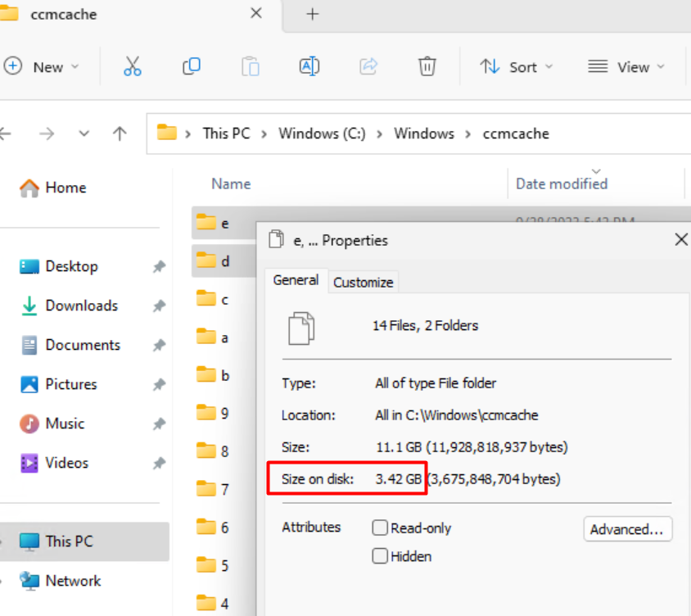Go back with the back arrow
This screenshot has height=616, width=691.
[x=5, y=134]
